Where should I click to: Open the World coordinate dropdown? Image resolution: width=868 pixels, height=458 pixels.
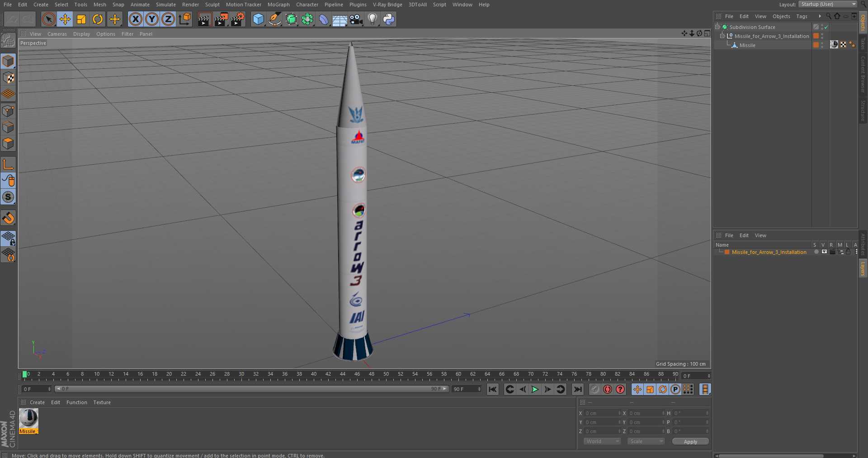pos(602,441)
